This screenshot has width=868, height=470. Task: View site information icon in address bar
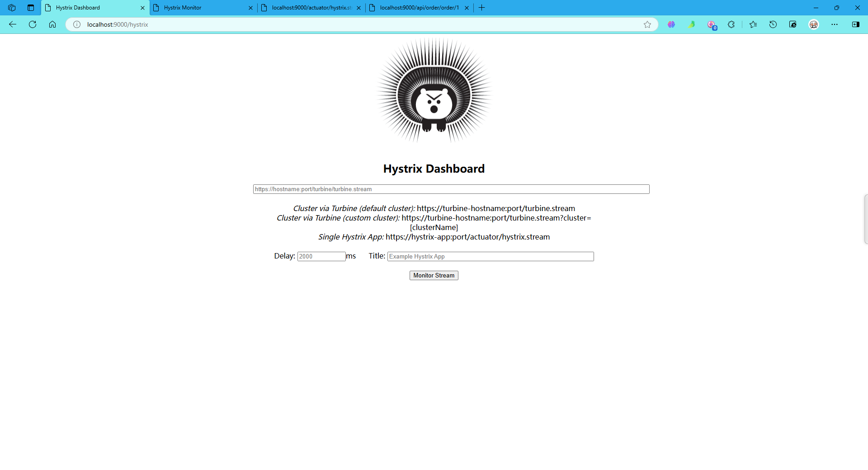[x=77, y=24]
